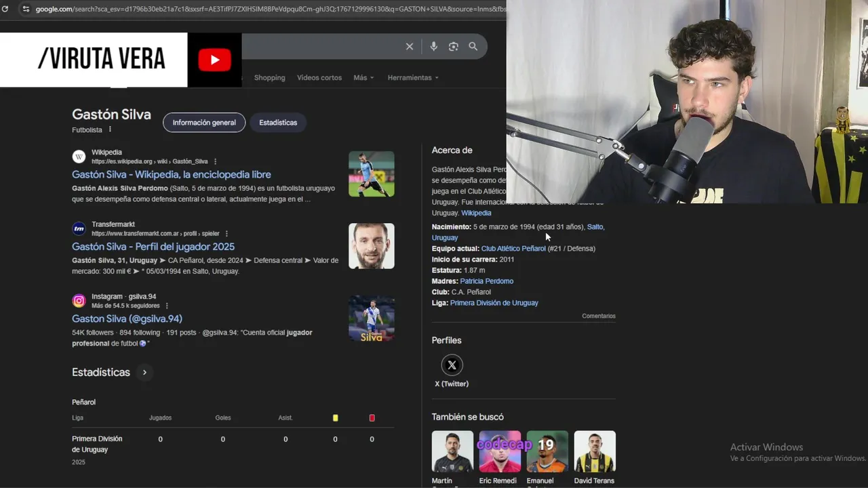Click the YouTube logo in overlay
868x488 pixels.
click(x=214, y=60)
